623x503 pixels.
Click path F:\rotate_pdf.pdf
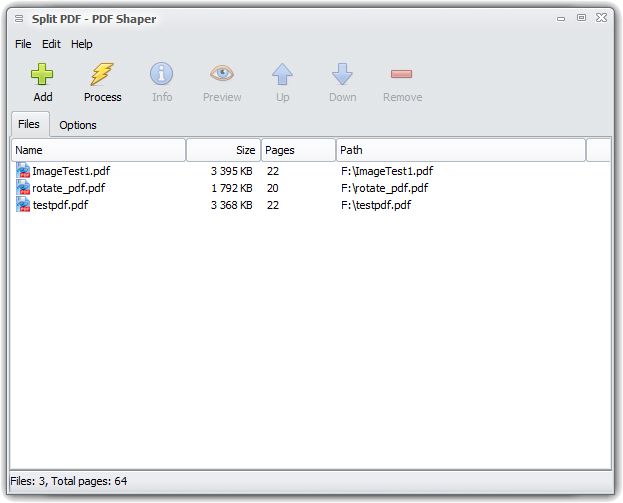[x=385, y=188]
